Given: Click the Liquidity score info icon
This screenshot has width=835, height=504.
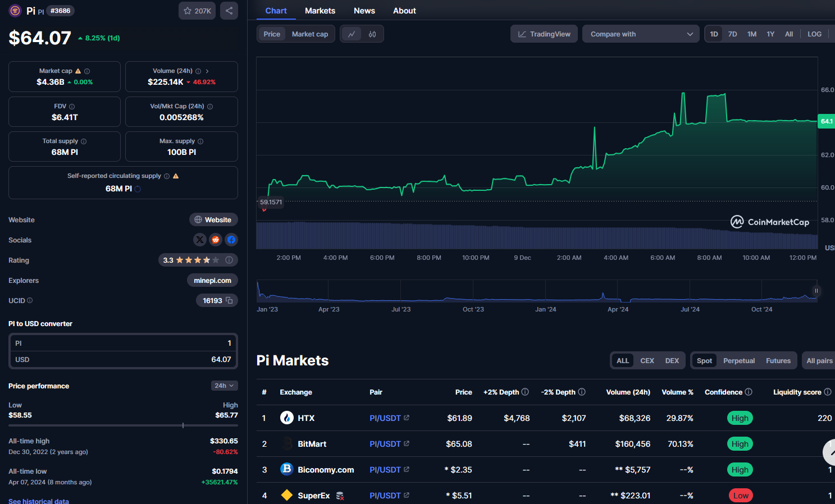Looking at the screenshot, I should tap(828, 392).
